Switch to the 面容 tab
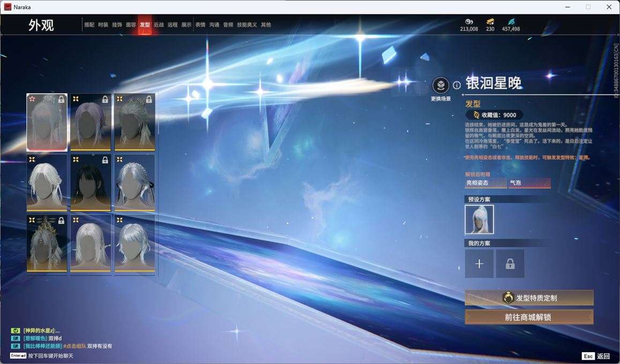The image size is (620, 364). click(131, 24)
